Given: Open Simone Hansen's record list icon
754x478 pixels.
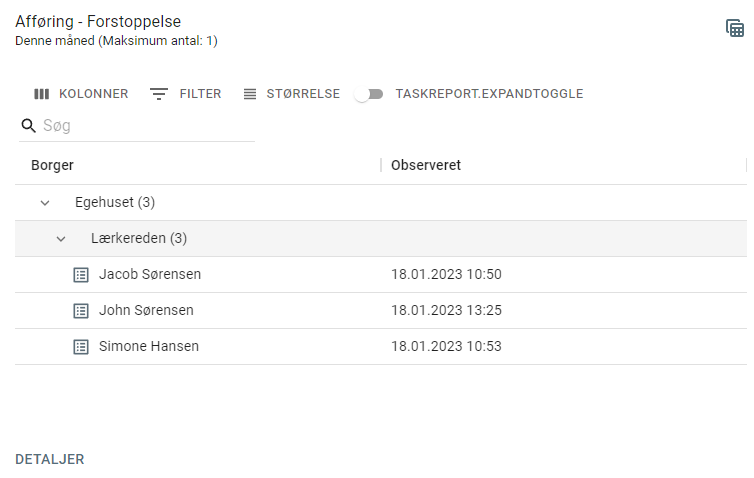Looking at the screenshot, I should (81, 347).
